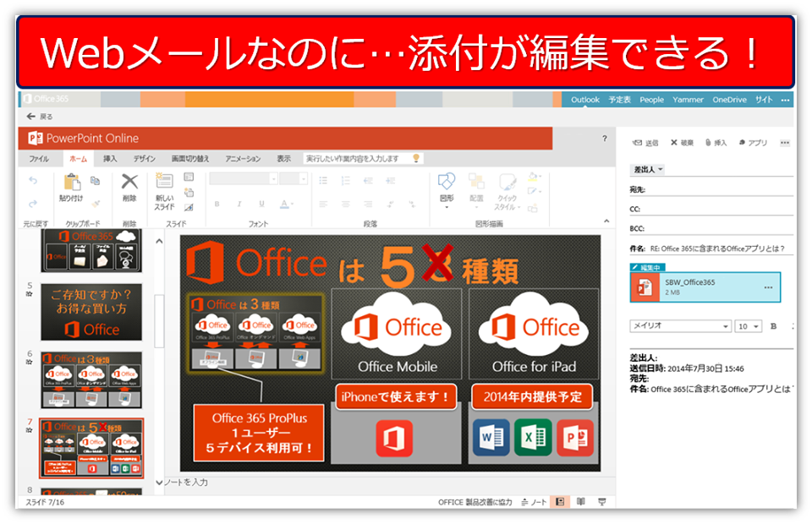Viewport: 812px width, 524px height.
Task: Click the slide panel scroll down arrow
Action: tap(159, 483)
